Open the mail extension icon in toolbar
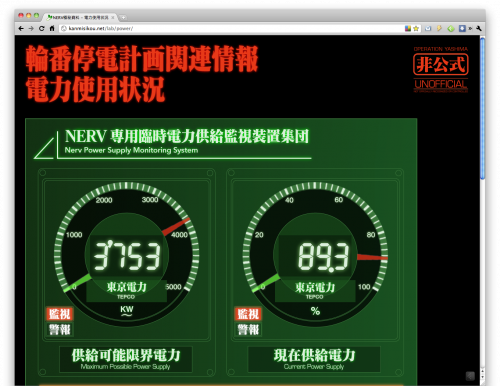 point(428,29)
